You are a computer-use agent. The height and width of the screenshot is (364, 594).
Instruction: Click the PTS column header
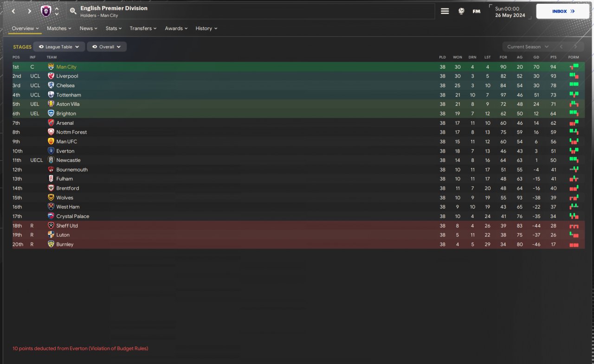click(553, 57)
